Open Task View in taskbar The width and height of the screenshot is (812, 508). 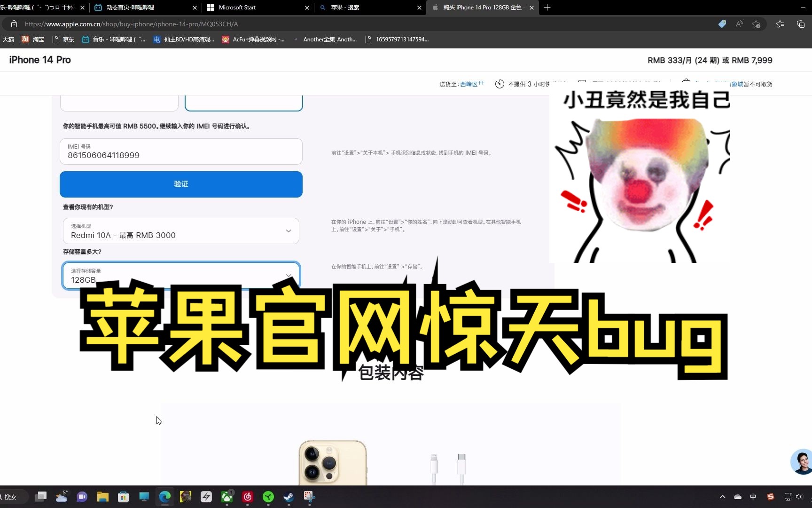point(41,497)
